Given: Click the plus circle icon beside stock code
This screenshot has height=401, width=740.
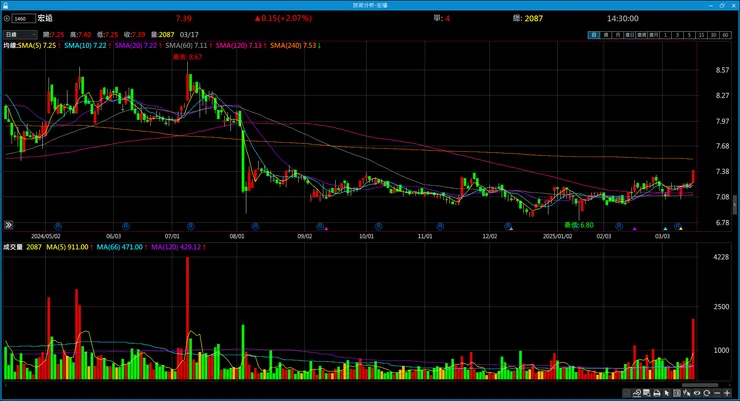Looking at the screenshot, I should (x=7, y=18).
